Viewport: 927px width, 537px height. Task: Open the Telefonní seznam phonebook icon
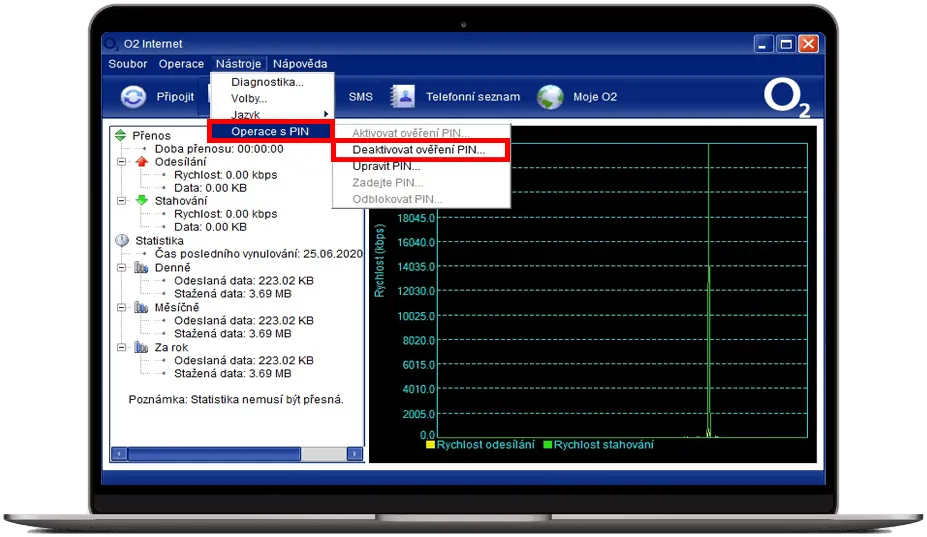pyautogui.click(x=403, y=96)
